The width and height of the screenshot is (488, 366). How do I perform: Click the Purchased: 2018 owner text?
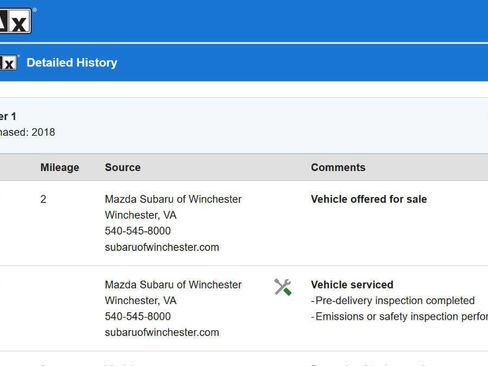click(28, 132)
